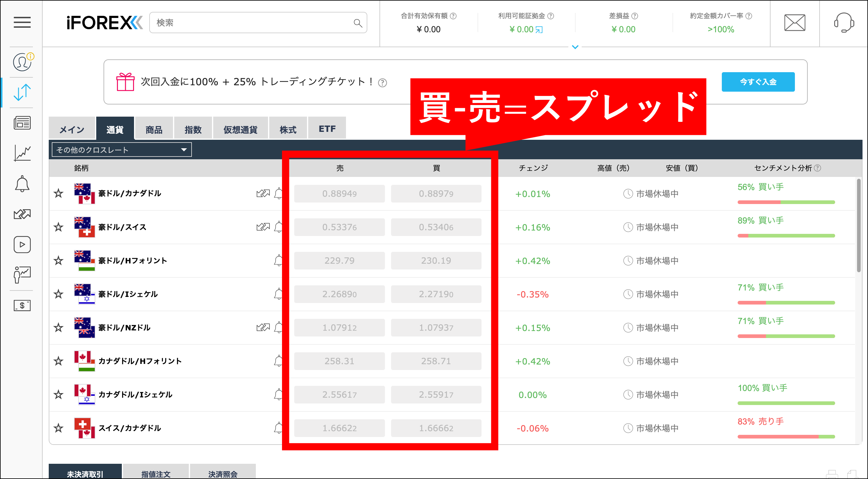Screen dimensions: 868x479
Task: Switch to the 仮想通貨 tab
Action: tap(240, 128)
